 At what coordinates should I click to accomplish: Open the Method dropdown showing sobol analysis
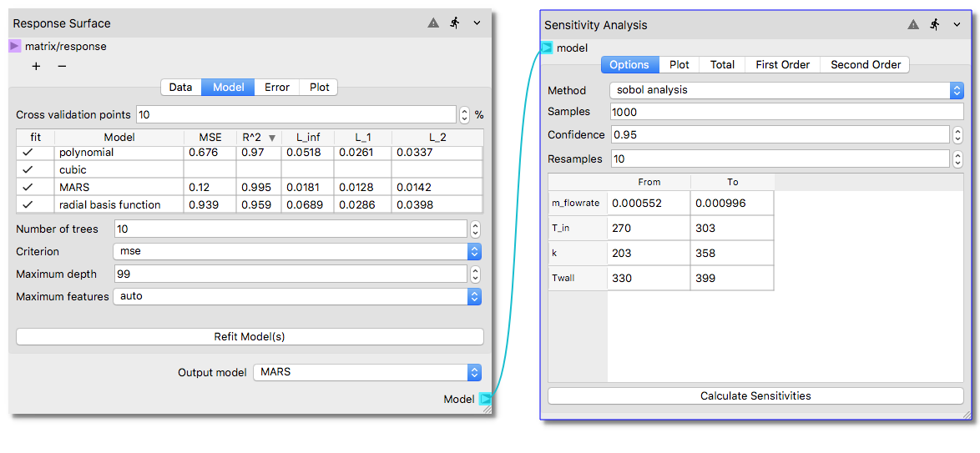click(786, 90)
